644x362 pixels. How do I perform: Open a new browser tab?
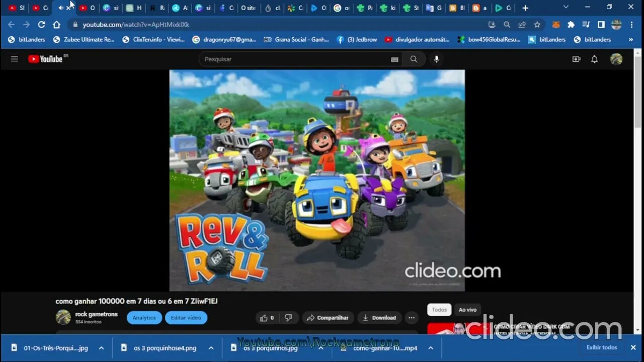[x=525, y=8]
